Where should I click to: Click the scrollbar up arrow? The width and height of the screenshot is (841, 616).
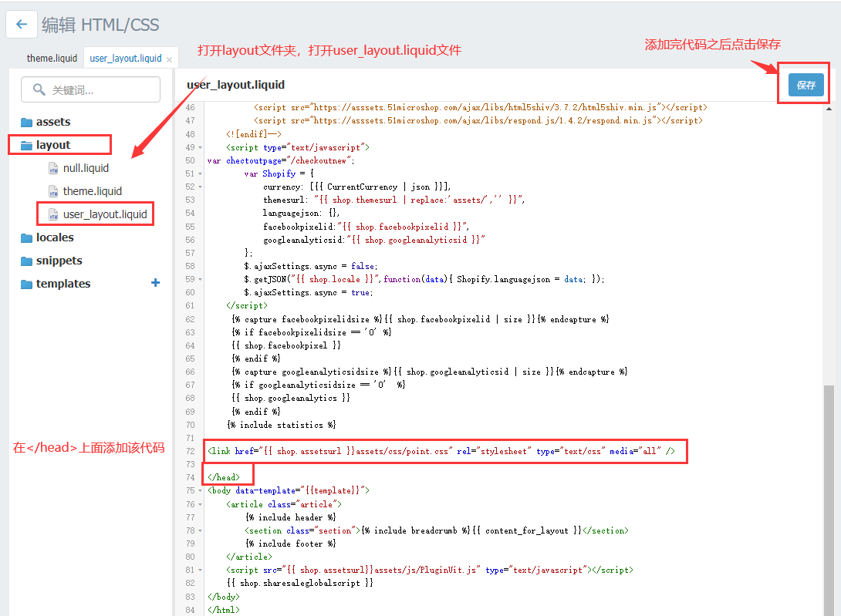point(829,109)
